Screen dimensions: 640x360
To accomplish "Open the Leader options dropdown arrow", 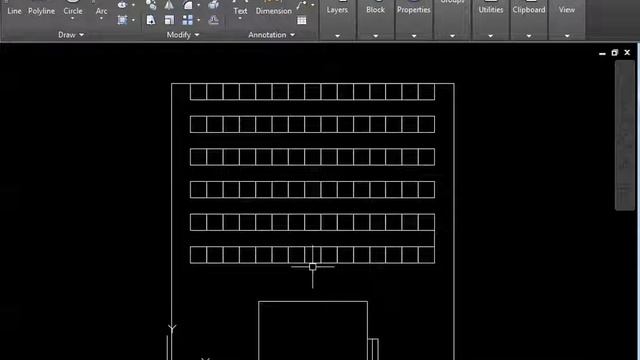I will coord(313,5).
